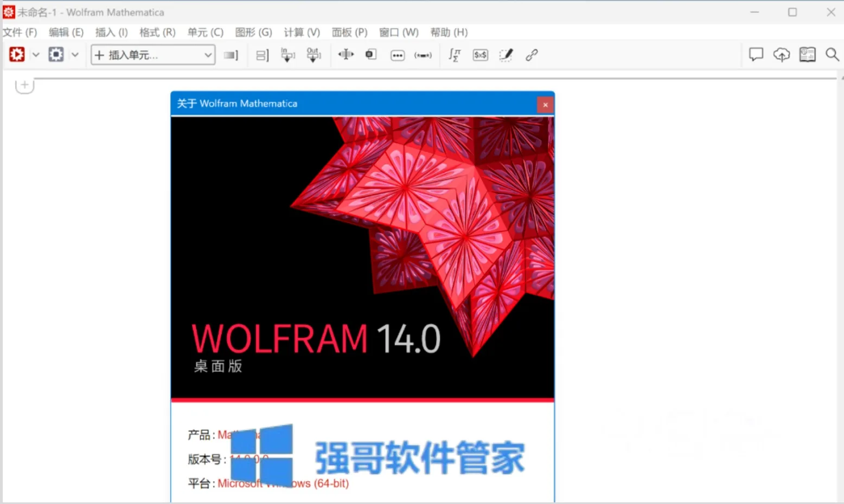Click the text cursor with side arrows icon
Image resolution: width=844 pixels, height=504 pixels.
click(346, 54)
